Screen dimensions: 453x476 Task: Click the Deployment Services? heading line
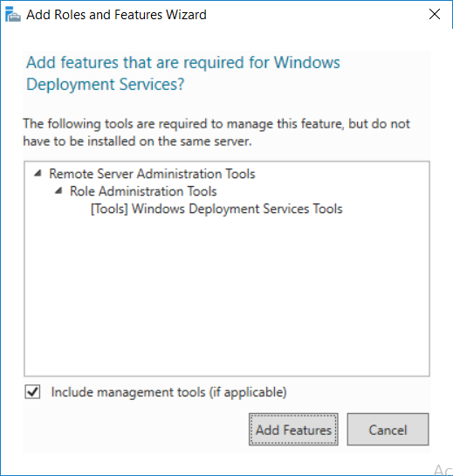pos(106,85)
